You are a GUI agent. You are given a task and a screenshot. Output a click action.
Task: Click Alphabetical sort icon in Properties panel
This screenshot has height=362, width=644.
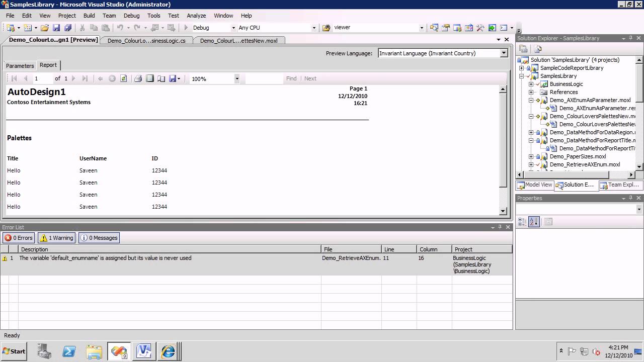coord(534,221)
